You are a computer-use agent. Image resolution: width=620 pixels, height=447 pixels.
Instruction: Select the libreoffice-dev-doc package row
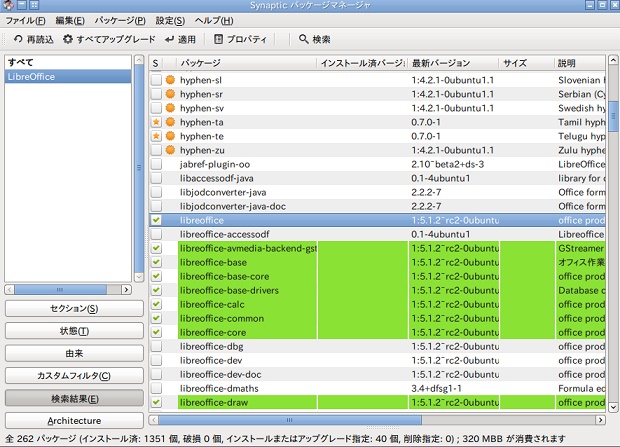(x=377, y=375)
